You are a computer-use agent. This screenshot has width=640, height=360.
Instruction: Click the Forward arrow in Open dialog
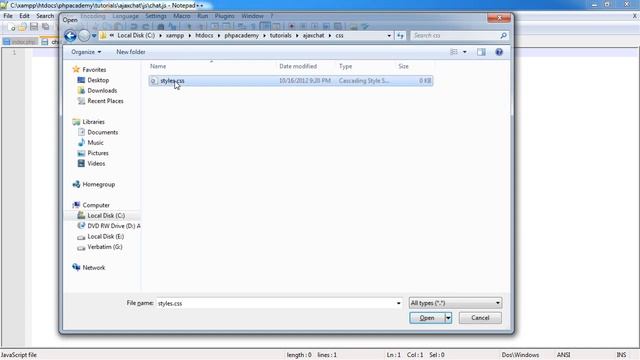(84, 36)
